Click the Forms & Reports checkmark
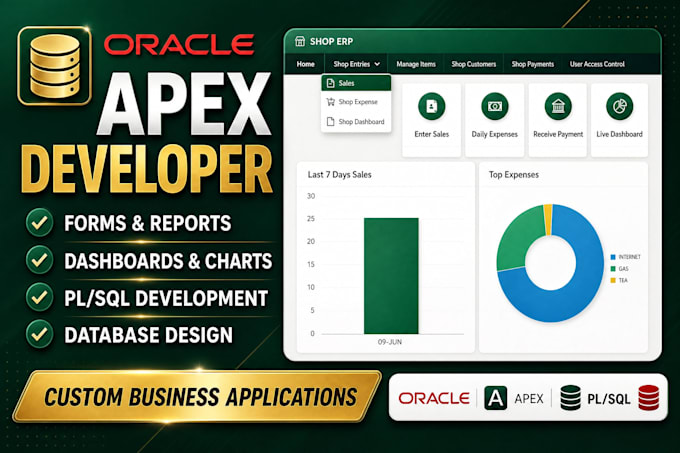The height and width of the screenshot is (453, 680). tap(39, 222)
